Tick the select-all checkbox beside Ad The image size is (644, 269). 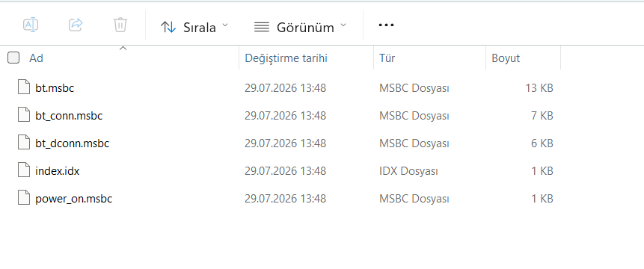tap(13, 58)
